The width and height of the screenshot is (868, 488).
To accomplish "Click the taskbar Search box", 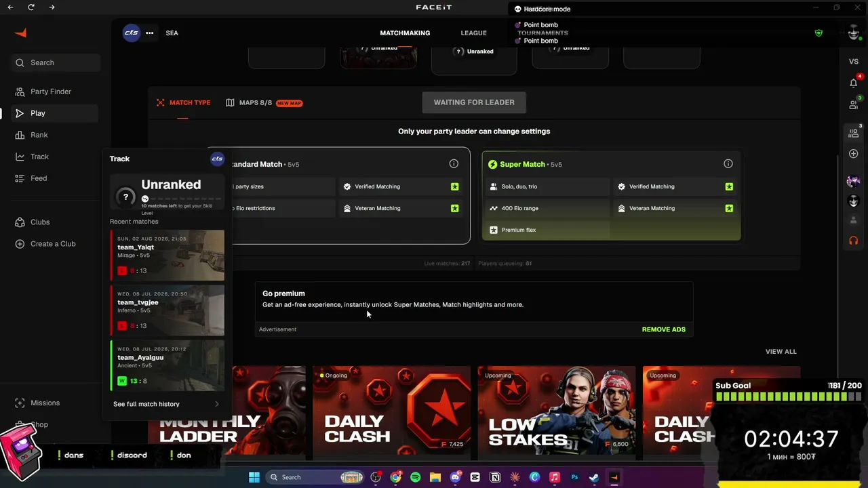I will pos(315,477).
